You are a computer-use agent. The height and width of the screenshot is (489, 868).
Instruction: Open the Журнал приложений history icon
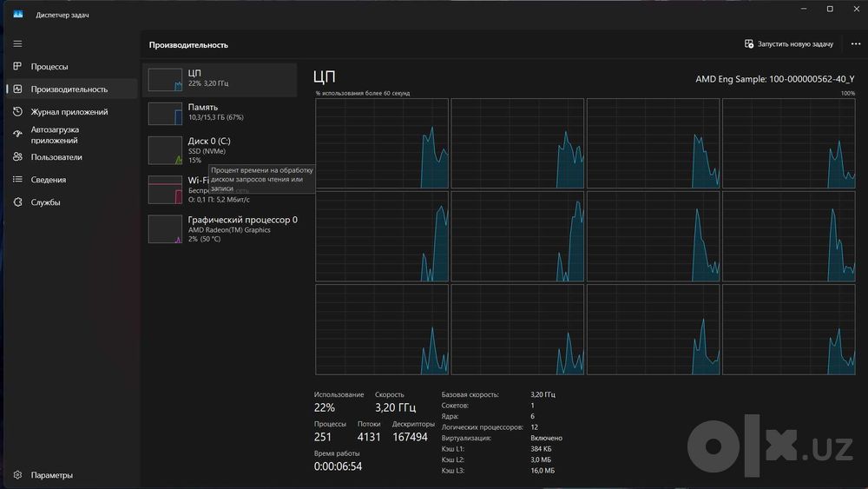(x=17, y=112)
